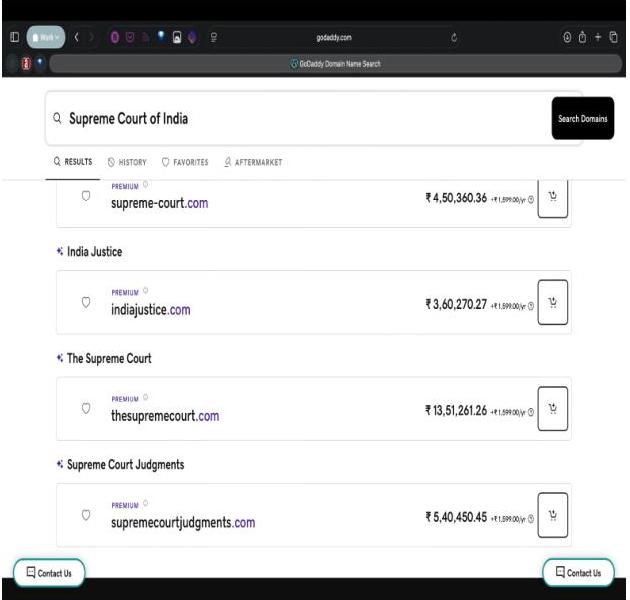
Task: Select the Results tab
Action: (73, 162)
